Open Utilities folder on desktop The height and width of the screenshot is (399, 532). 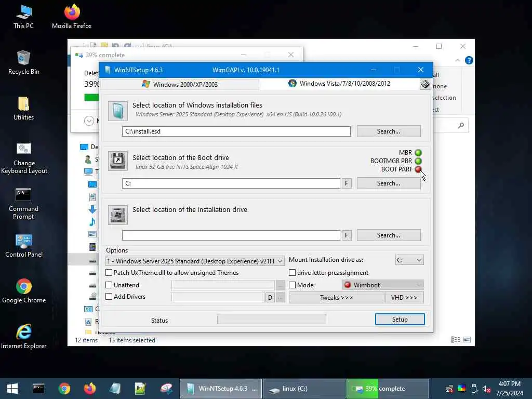(x=23, y=108)
